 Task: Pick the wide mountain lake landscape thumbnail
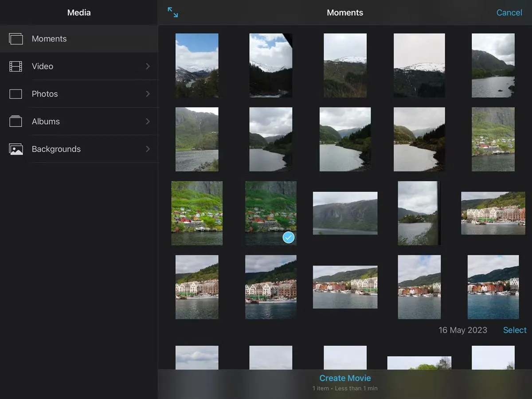click(x=345, y=213)
